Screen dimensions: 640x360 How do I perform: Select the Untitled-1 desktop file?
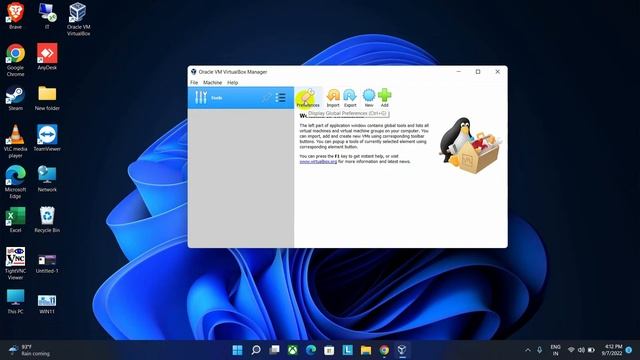[x=47, y=263]
